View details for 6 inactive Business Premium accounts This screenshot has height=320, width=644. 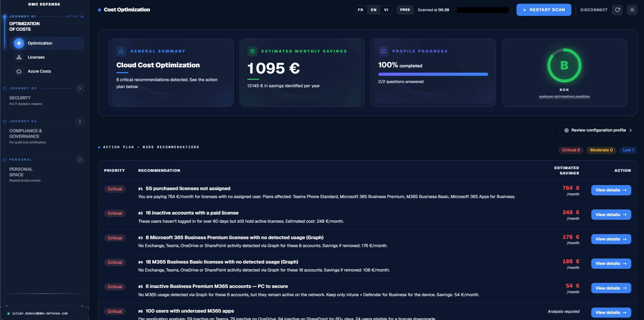pyautogui.click(x=611, y=288)
